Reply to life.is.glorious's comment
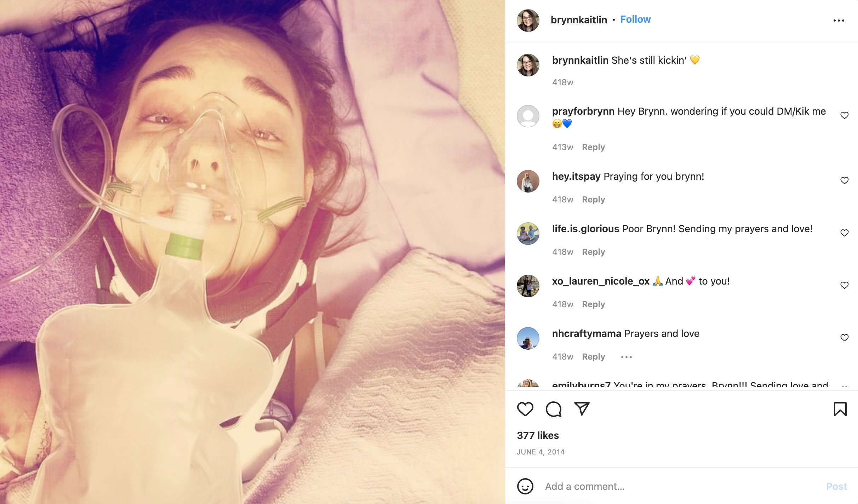This screenshot has width=858, height=504. pos(593,252)
